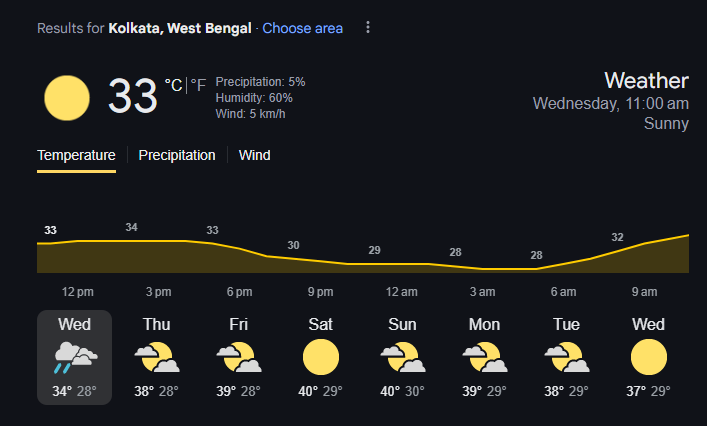Select Wednesday's rainy weather icon
Screen dimensions: 707x426
pos(75,357)
